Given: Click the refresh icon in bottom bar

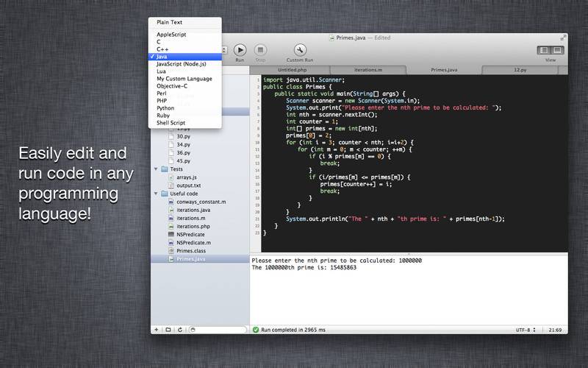Looking at the screenshot, I should [x=180, y=330].
